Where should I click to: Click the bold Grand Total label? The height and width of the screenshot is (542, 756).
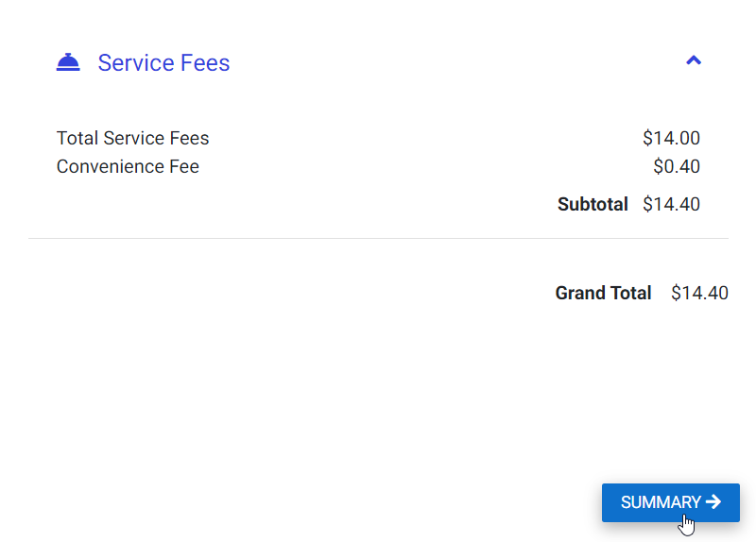(603, 293)
